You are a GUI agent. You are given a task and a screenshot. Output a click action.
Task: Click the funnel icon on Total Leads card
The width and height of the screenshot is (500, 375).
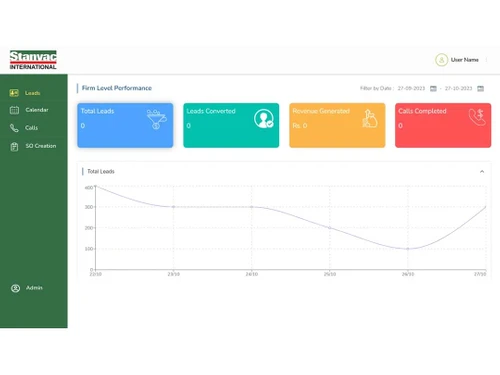(x=156, y=119)
